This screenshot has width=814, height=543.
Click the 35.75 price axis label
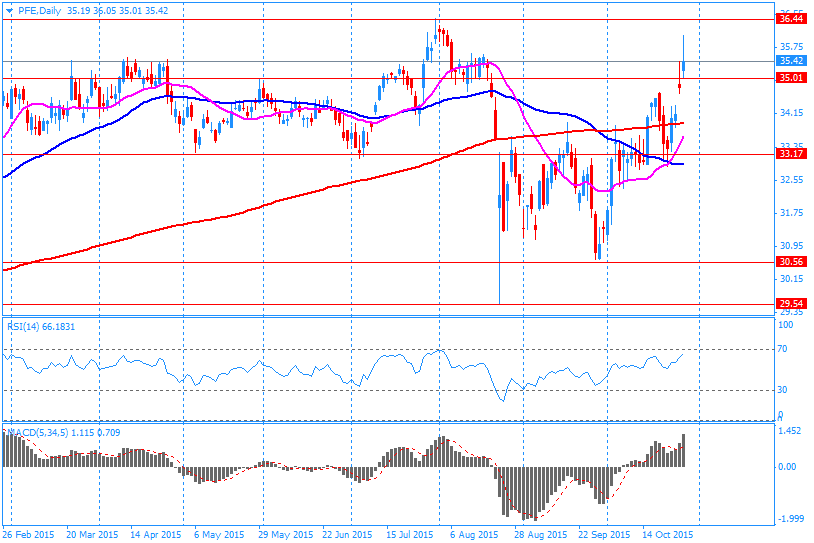tap(791, 47)
